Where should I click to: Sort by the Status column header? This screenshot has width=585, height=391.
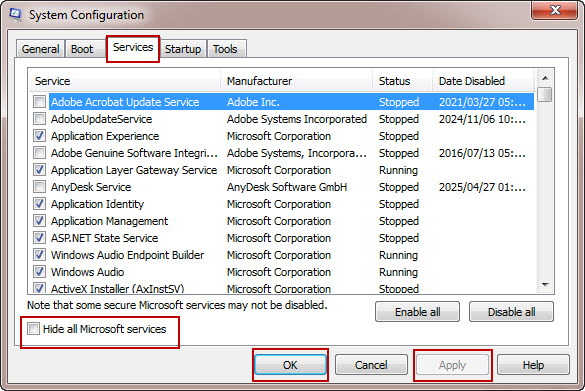pyautogui.click(x=403, y=81)
